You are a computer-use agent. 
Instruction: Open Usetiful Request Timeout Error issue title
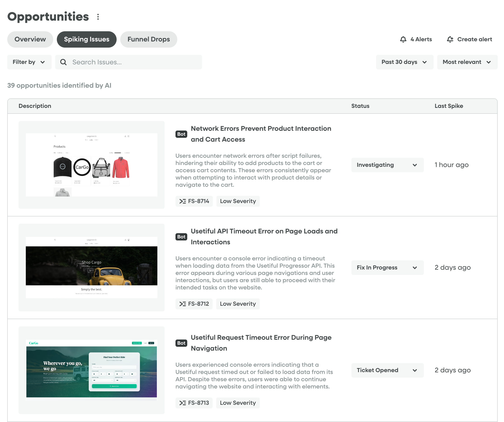point(261,343)
